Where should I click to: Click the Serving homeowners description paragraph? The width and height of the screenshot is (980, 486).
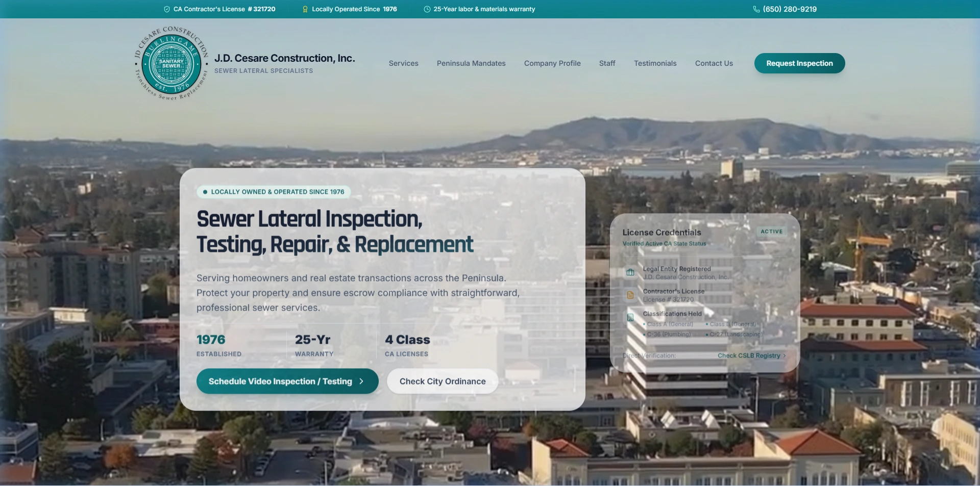pos(358,293)
